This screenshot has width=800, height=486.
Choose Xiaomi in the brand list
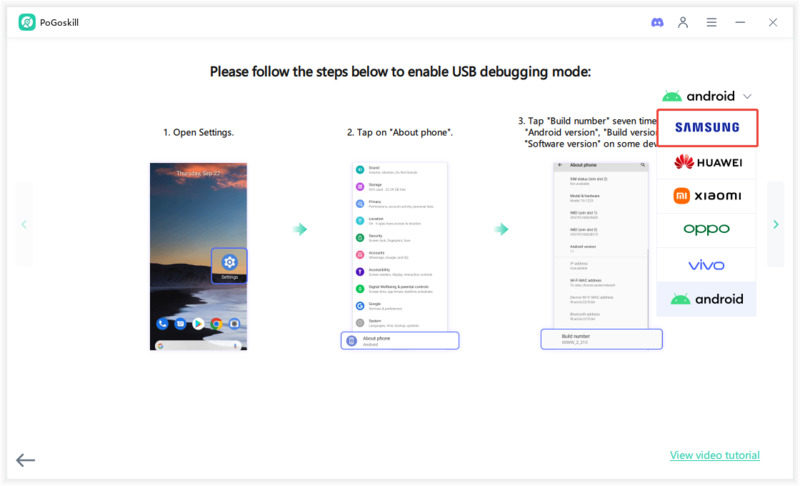click(x=706, y=196)
